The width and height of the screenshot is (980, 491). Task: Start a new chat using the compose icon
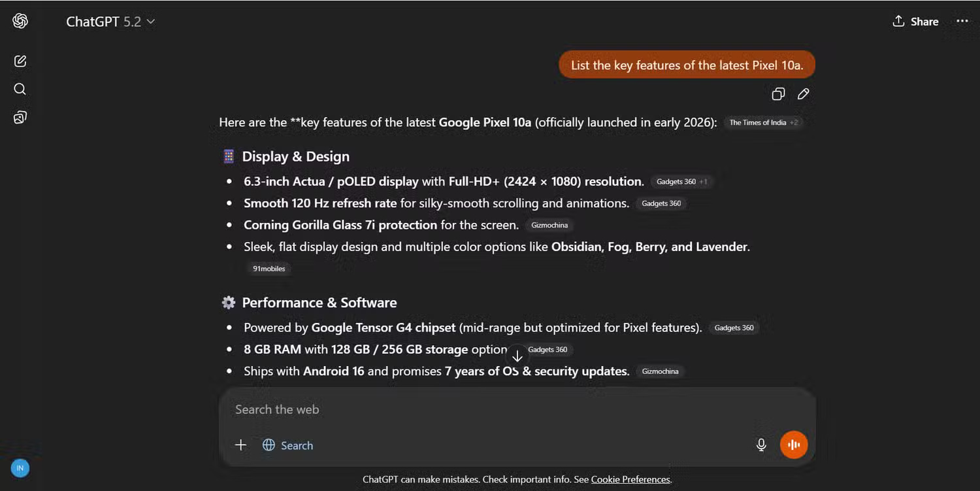coord(20,60)
